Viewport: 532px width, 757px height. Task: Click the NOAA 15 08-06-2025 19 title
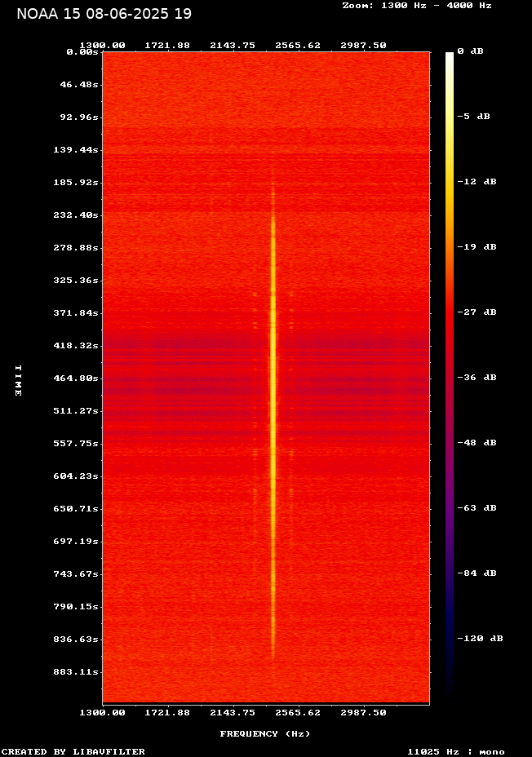click(104, 14)
